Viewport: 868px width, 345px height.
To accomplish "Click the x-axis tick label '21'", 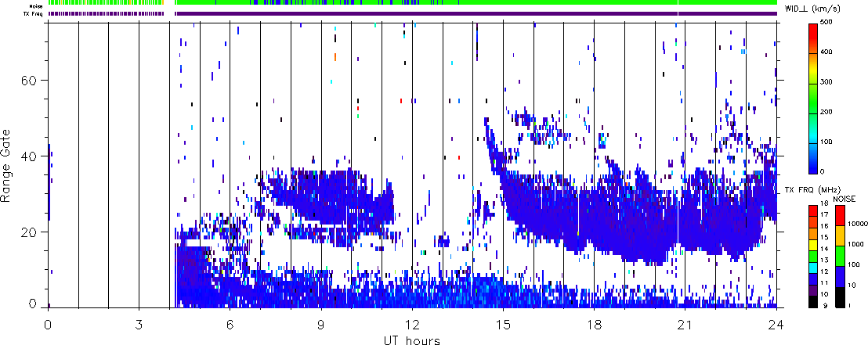I will coord(685,324).
